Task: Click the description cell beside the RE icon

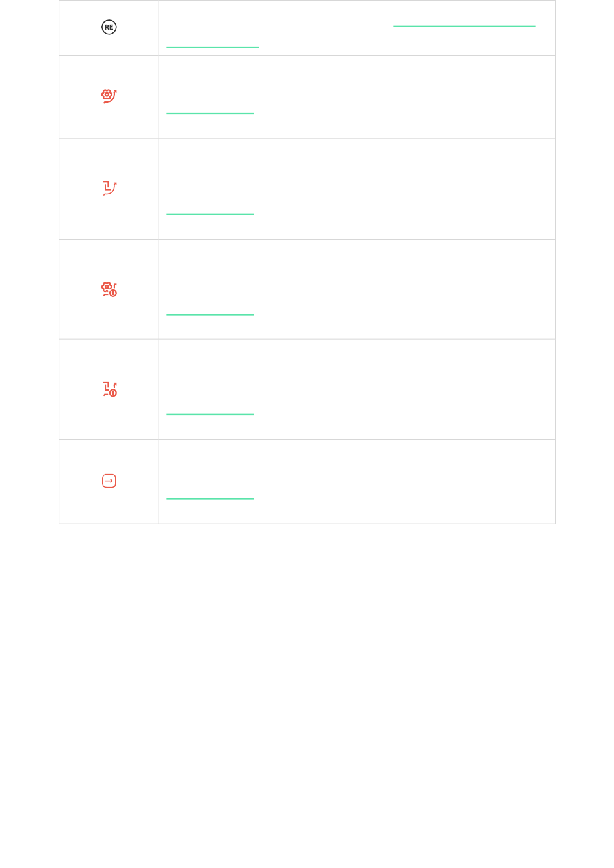Action: coord(357,28)
